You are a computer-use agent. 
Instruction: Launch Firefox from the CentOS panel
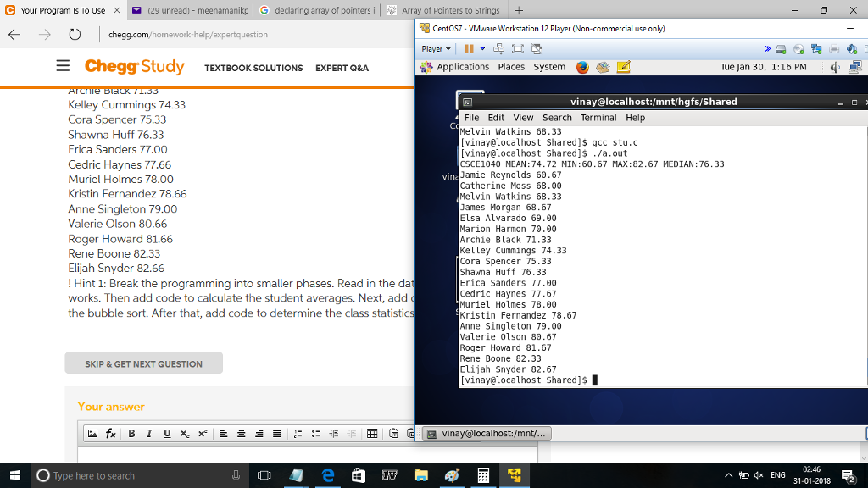pos(582,66)
